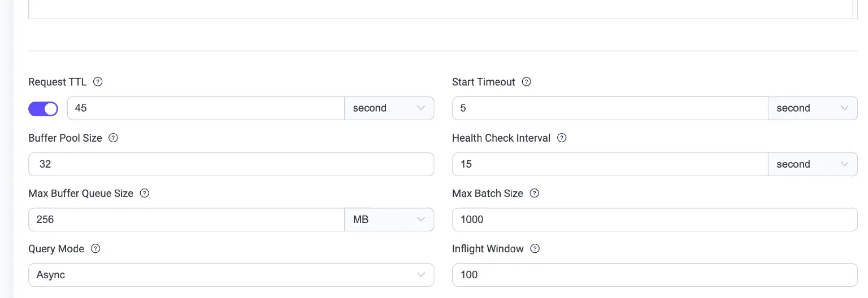Focus the Max Batch Size input
Viewport: 868px width, 298px height.
click(654, 220)
